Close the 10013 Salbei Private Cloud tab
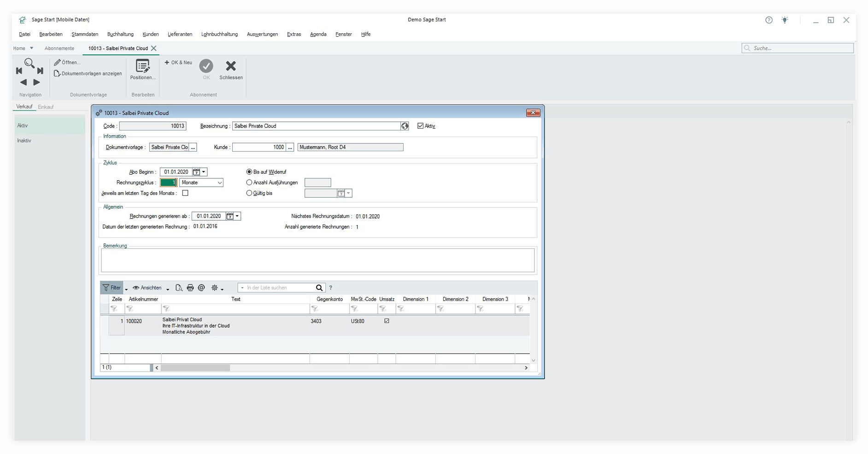Image resolution: width=868 pixels, height=454 pixels. point(154,48)
